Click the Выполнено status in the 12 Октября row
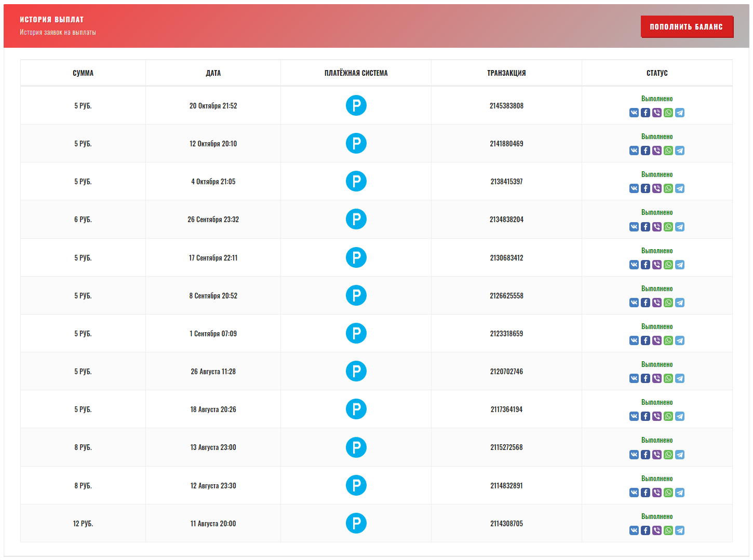The width and height of the screenshot is (753, 560). click(x=657, y=136)
